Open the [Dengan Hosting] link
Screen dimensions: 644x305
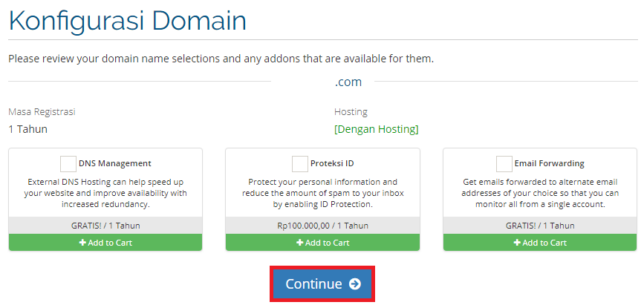pyautogui.click(x=376, y=129)
